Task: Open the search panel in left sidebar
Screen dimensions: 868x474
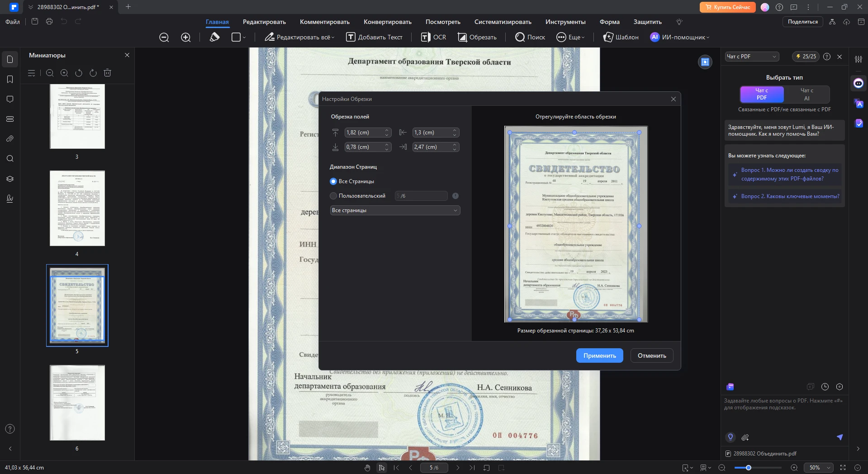Action: (x=10, y=159)
